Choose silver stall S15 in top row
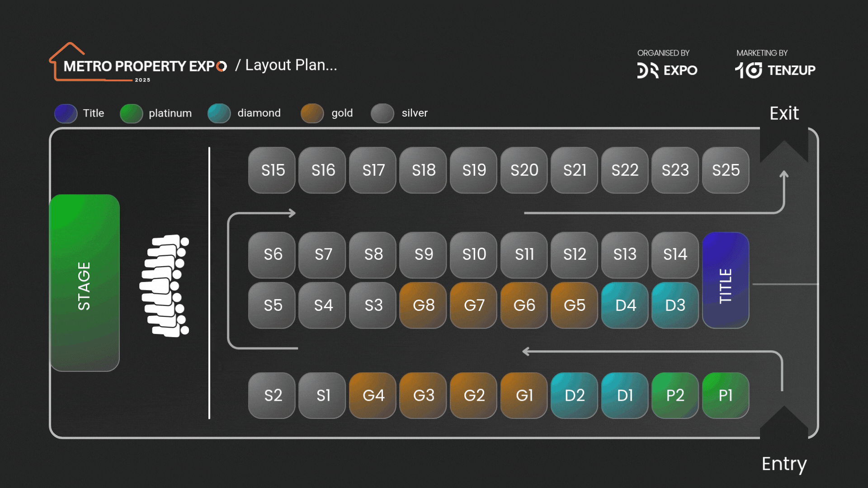This screenshot has height=488, width=868. click(x=273, y=170)
